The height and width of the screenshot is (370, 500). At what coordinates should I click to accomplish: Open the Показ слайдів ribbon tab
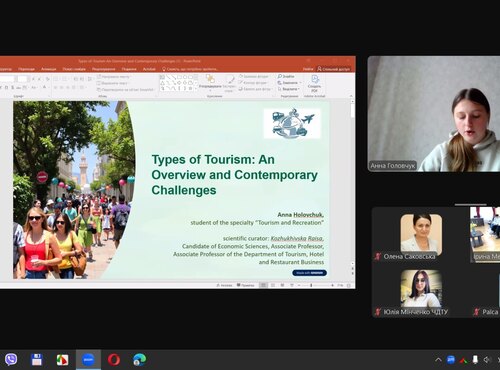pyautogui.click(x=74, y=69)
